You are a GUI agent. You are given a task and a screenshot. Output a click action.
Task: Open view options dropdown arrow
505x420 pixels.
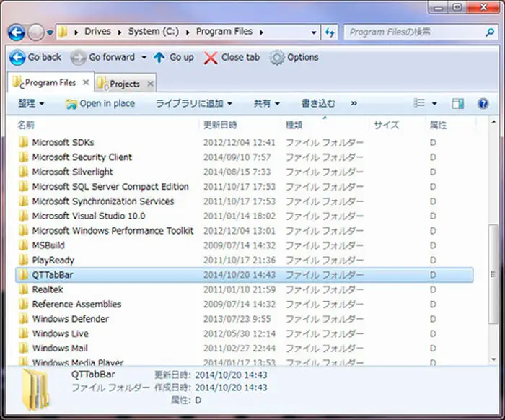pyautogui.click(x=434, y=103)
